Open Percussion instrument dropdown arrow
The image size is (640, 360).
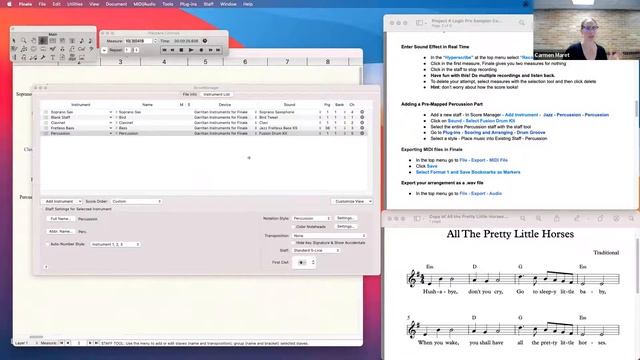coord(111,133)
